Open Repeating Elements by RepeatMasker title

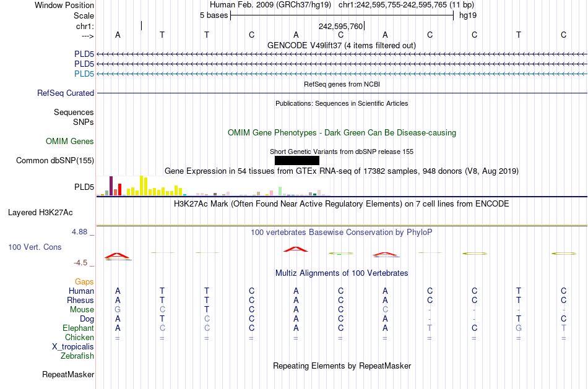(342, 366)
